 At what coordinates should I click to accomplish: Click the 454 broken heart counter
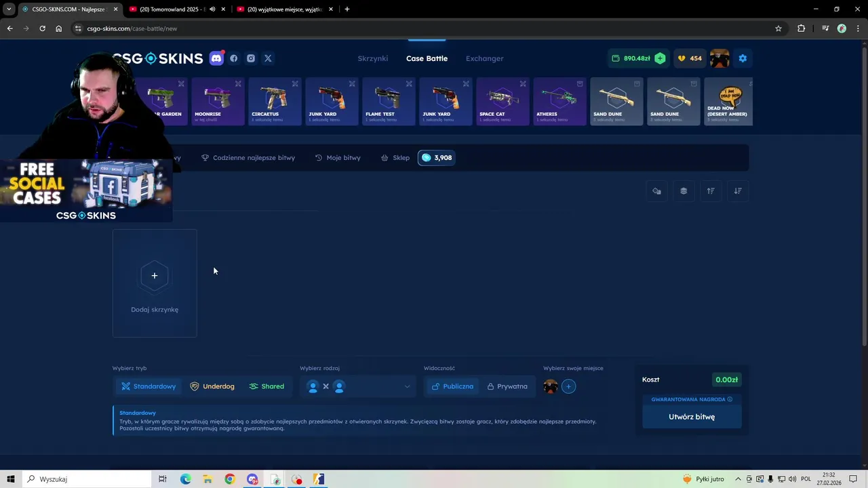tap(690, 58)
